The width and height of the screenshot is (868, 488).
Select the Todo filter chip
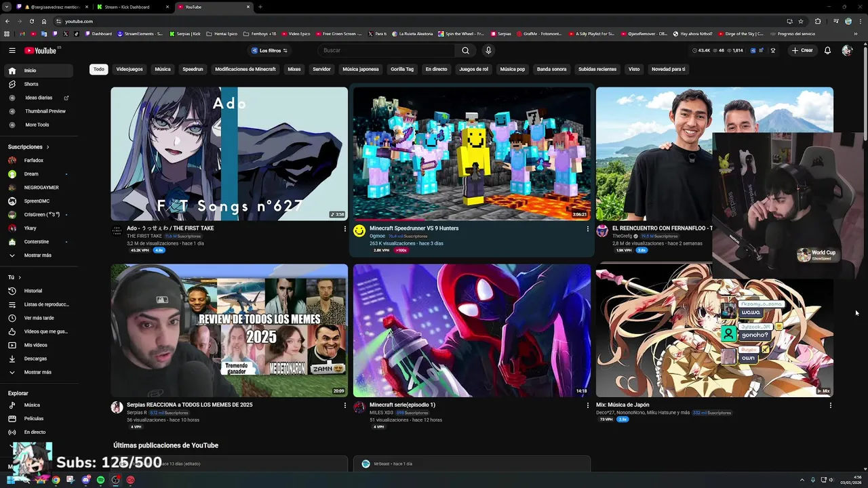(99, 69)
